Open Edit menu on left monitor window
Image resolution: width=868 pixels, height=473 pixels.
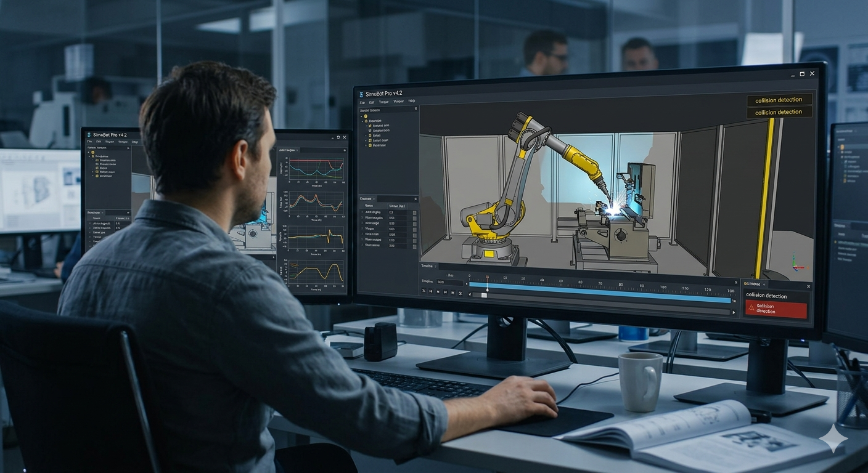pos(99,142)
